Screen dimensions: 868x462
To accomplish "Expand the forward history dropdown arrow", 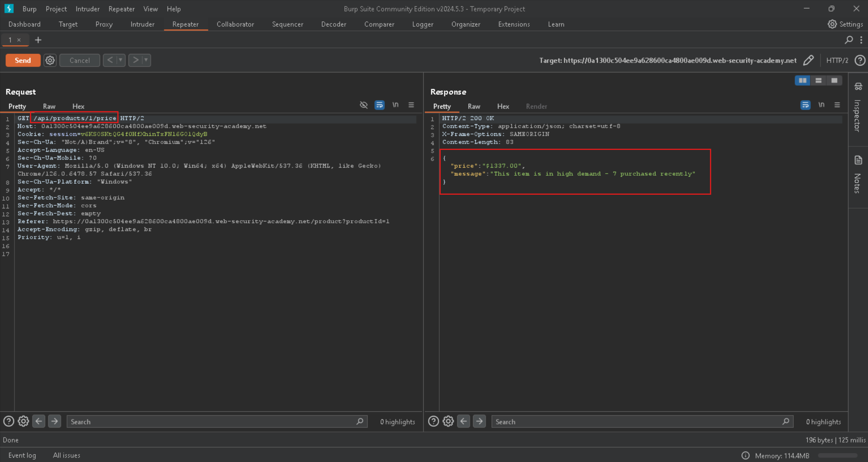I will [146, 60].
